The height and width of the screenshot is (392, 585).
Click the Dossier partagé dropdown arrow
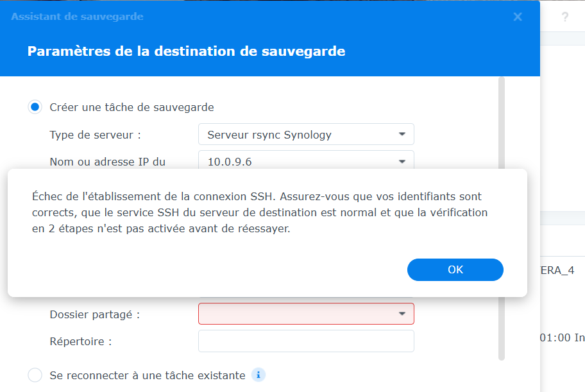click(x=402, y=314)
